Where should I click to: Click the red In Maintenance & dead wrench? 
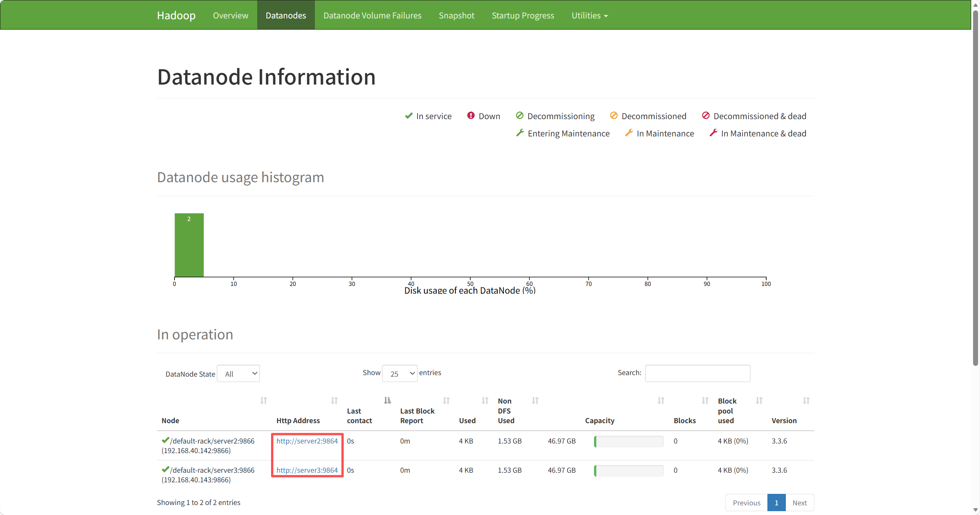(713, 133)
